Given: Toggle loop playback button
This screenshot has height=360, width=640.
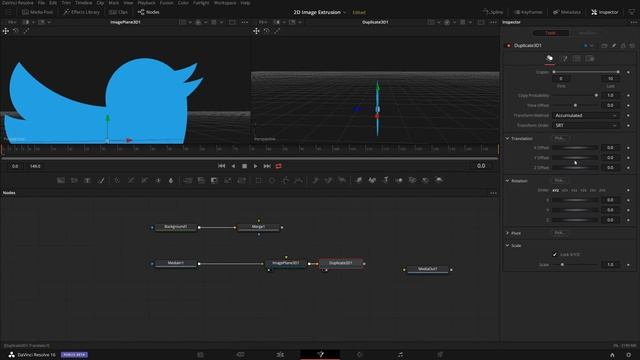Looking at the screenshot, I should 278,166.
